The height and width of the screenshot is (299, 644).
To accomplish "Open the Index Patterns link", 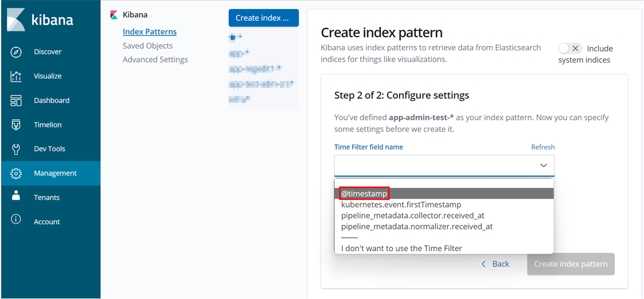I will 149,32.
